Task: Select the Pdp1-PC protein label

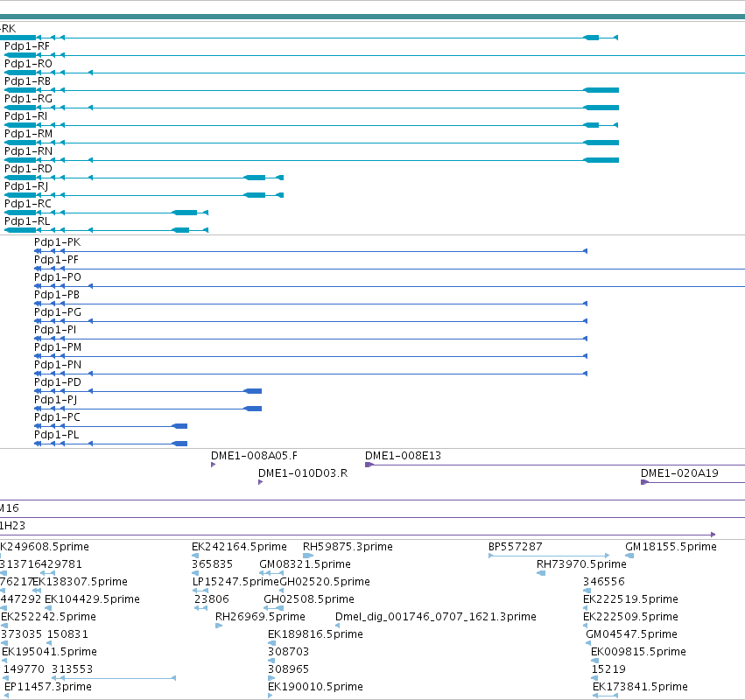Action: [x=57, y=417]
